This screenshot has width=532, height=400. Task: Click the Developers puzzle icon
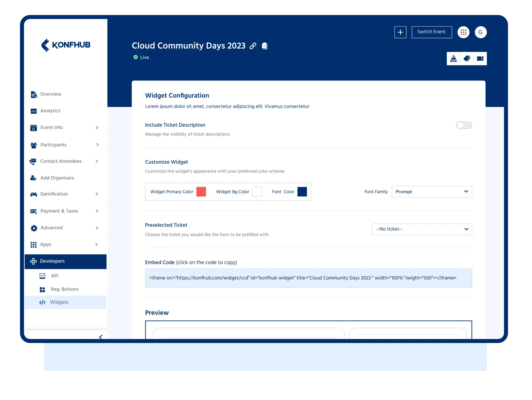[x=33, y=261]
